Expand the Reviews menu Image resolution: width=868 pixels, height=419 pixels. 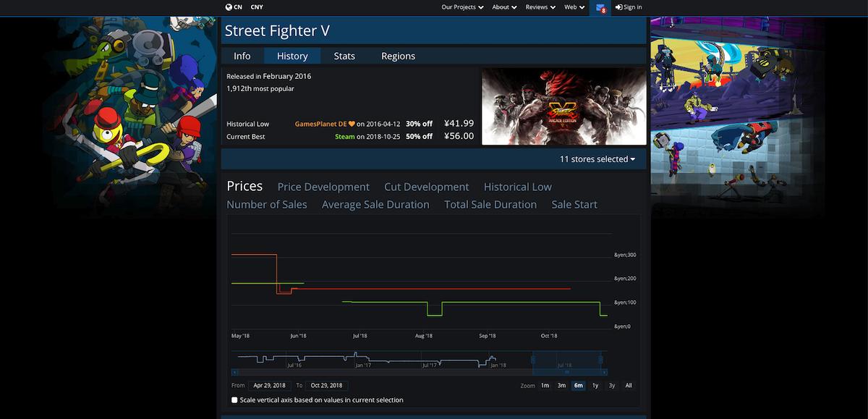[538, 7]
